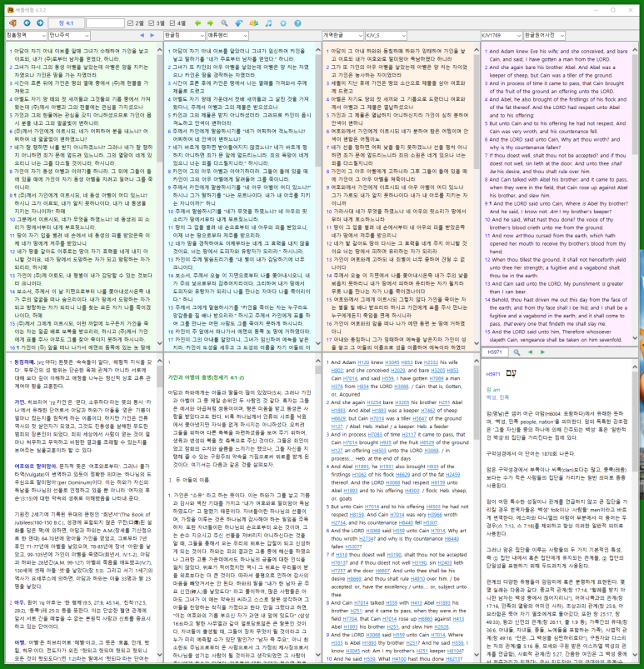Image resolution: width=644 pixels, height=669 pixels.
Task: Go to next chapter with blue right-arrow circle
Action: 40,23
